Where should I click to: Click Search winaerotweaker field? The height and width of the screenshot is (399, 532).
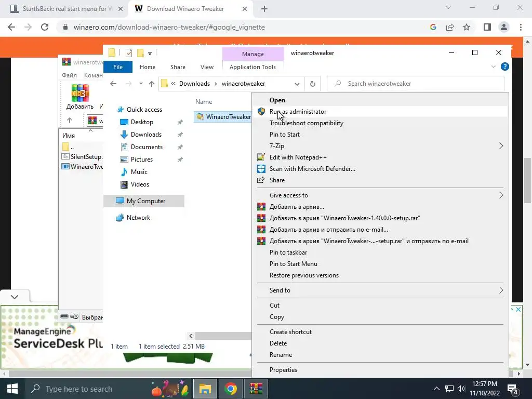click(x=416, y=84)
